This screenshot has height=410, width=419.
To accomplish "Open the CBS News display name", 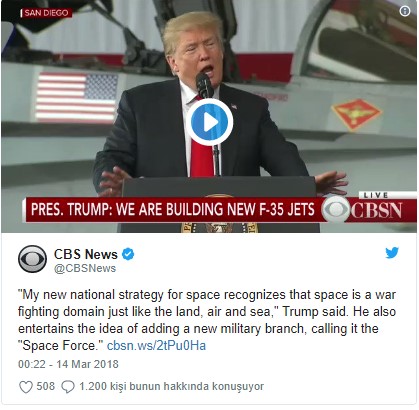I will pos(86,254).
